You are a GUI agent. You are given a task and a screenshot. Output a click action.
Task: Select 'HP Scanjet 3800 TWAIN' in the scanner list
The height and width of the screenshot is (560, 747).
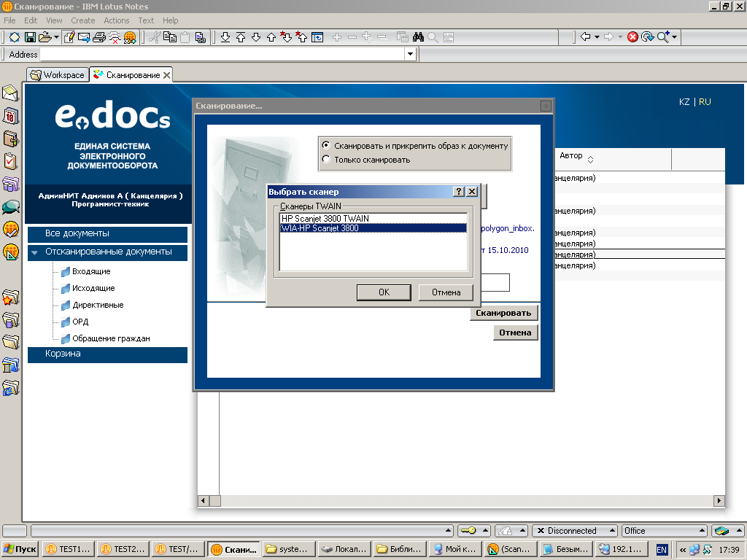373,219
